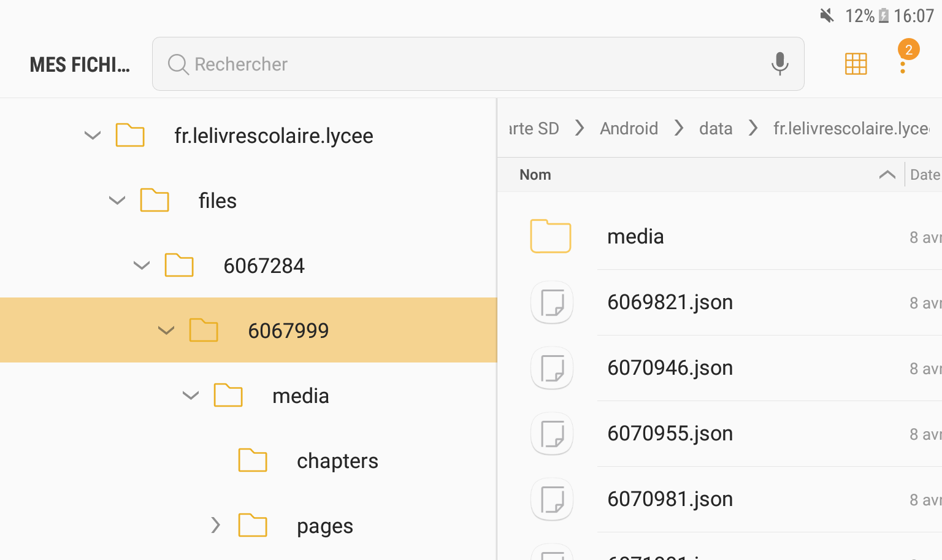Open the 6070946.json file
This screenshot has width=942, height=560.
click(x=670, y=368)
